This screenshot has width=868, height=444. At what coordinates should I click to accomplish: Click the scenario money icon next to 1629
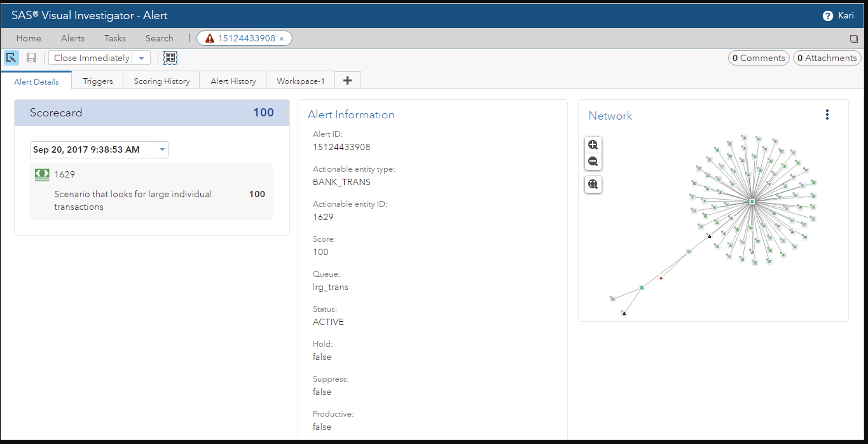click(x=41, y=174)
